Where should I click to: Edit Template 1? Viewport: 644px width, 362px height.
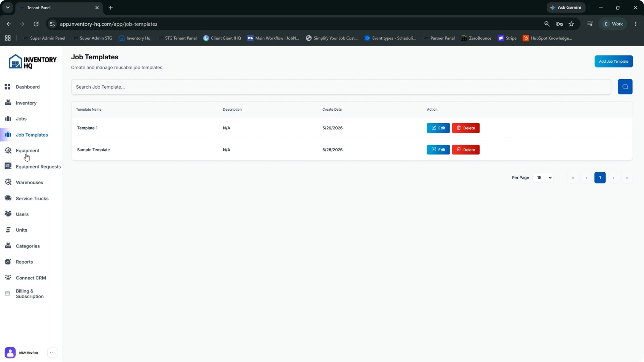438,128
